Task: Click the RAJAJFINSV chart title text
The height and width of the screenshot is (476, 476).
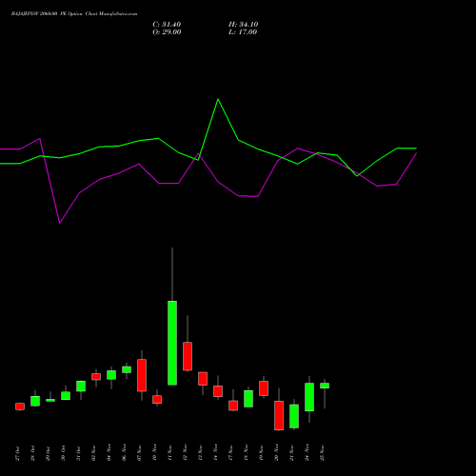Action: pos(74,14)
